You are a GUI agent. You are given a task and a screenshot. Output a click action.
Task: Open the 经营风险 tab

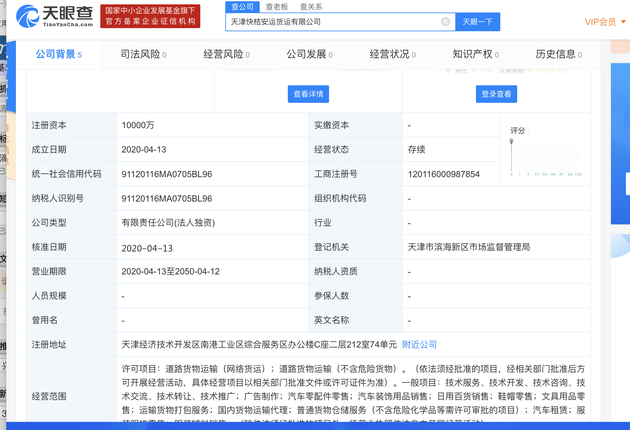227,54
